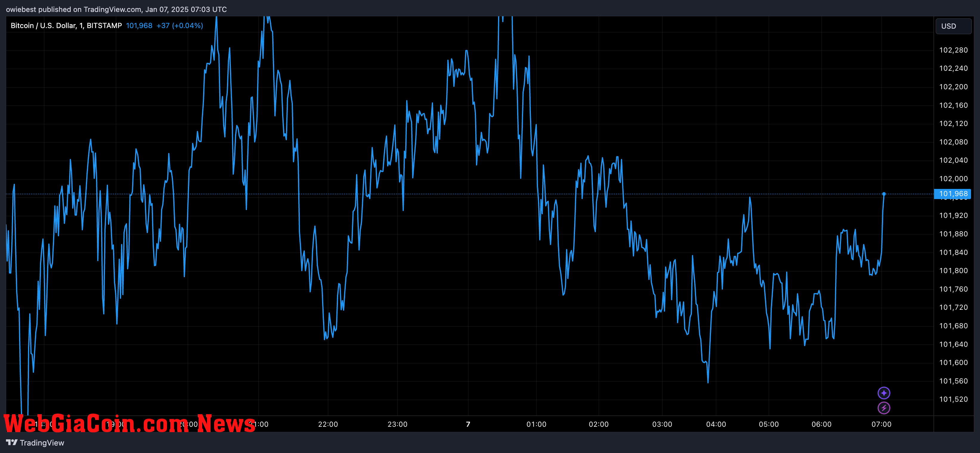980x453 pixels.
Task: Click the purple lightning bolt icon
Action: point(883,408)
